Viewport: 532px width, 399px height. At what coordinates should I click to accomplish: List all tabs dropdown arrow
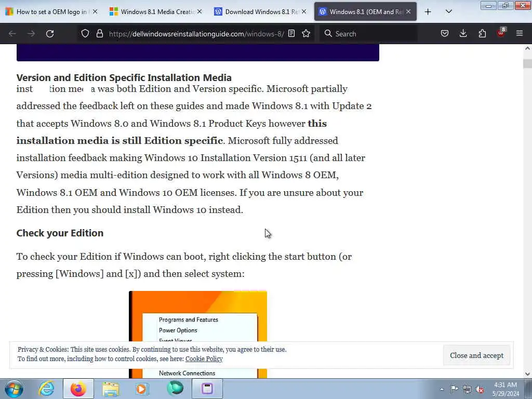tap(448, 11)
